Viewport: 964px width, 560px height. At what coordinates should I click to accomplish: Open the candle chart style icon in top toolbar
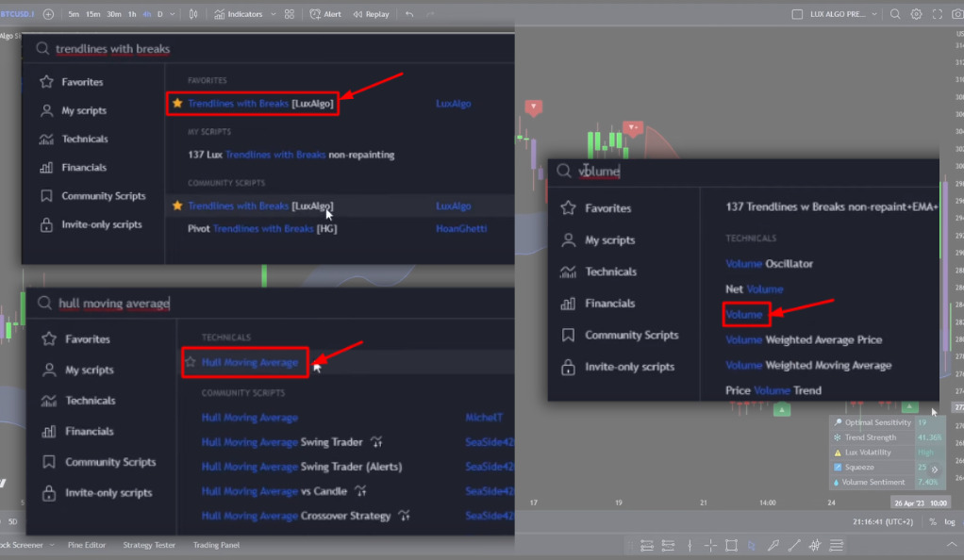tap(193, 14)
